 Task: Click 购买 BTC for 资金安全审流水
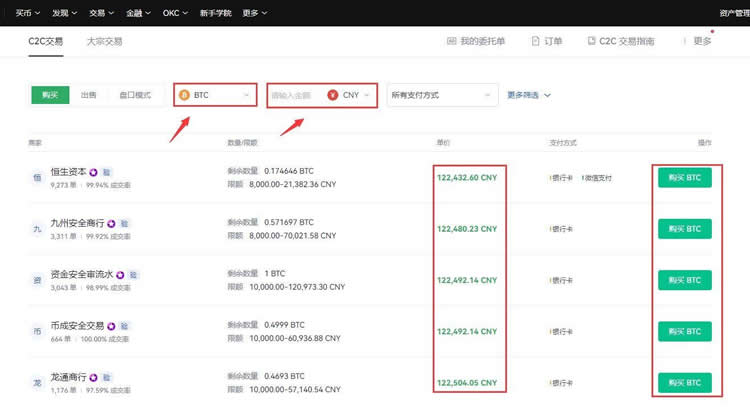(684, 280)
